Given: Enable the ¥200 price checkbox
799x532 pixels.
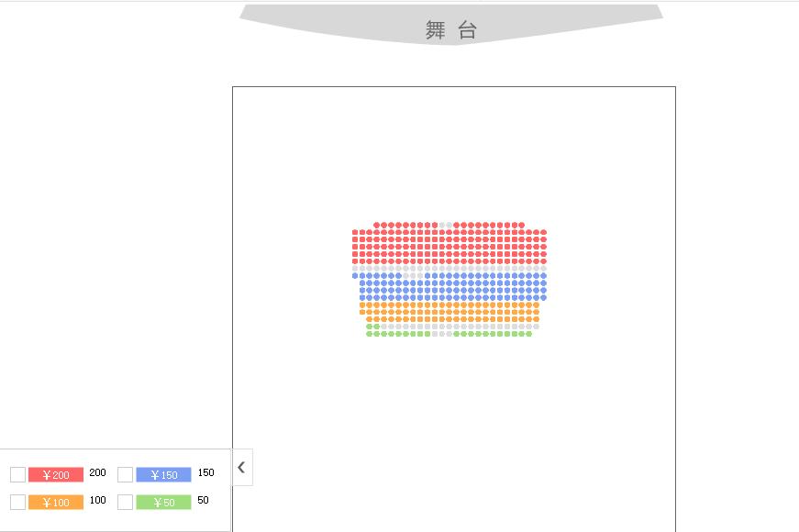Looking at the screenshot, I should click(17, 474).
